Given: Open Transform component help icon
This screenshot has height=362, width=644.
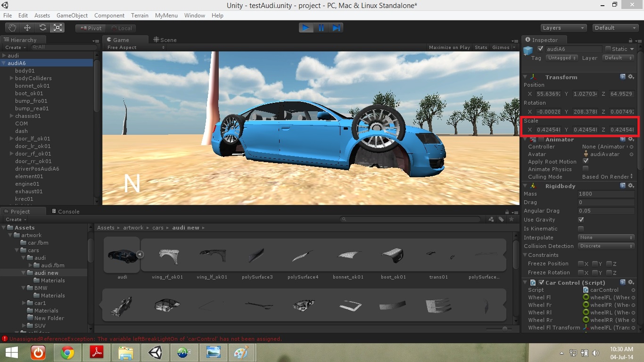Looking at the screenshot, I should click(x=623, y=77).
